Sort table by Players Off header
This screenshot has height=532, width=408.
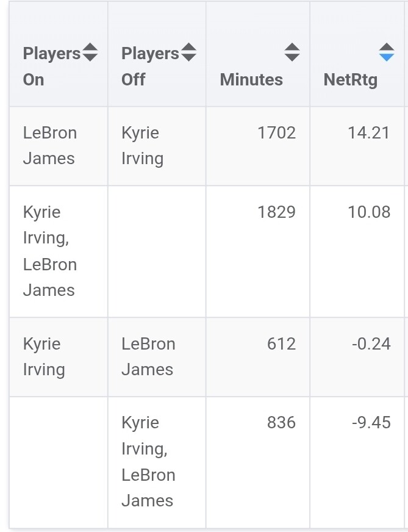pos(150,66)
